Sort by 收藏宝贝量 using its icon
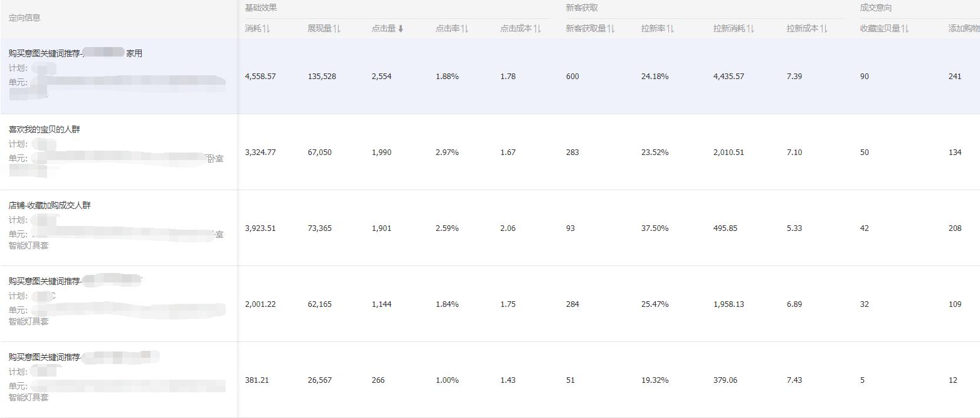 (905, 29)
